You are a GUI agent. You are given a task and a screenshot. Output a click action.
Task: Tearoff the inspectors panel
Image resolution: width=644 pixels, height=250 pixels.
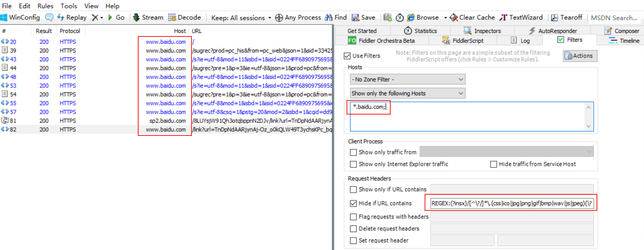pyautogui.click(x=567, y=17)
